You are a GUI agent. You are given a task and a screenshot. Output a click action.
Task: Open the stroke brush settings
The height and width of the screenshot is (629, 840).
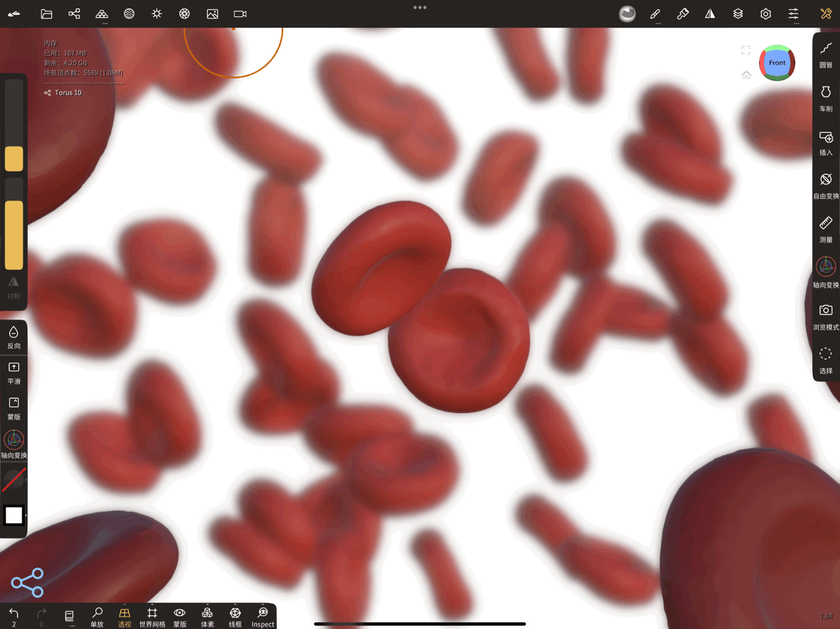tap(655, 13)
